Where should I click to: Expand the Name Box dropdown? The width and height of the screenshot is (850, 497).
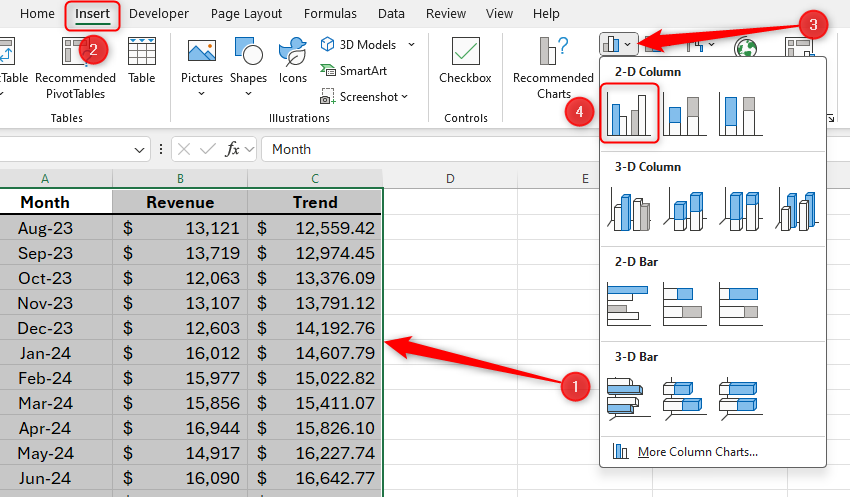click(x=139, y=150)
